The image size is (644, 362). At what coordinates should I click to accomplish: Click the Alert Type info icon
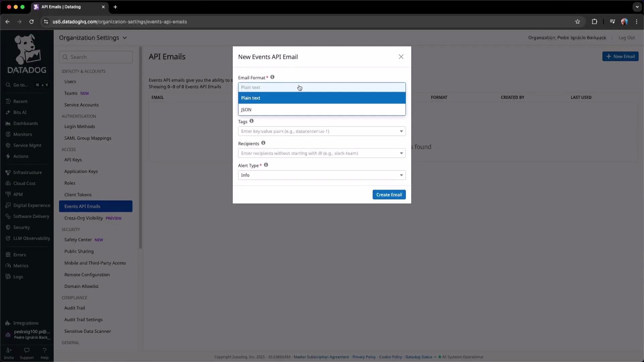(266, 165)
